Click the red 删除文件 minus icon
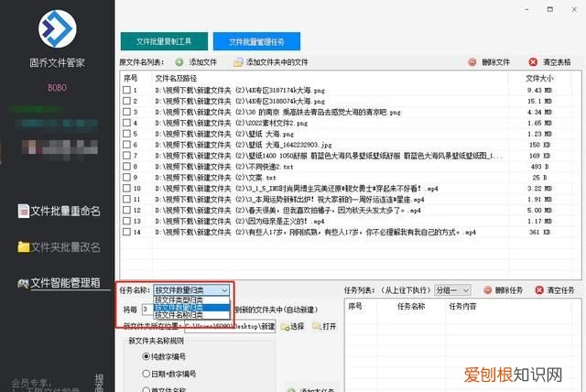586x392 pixels. [472, 62]
